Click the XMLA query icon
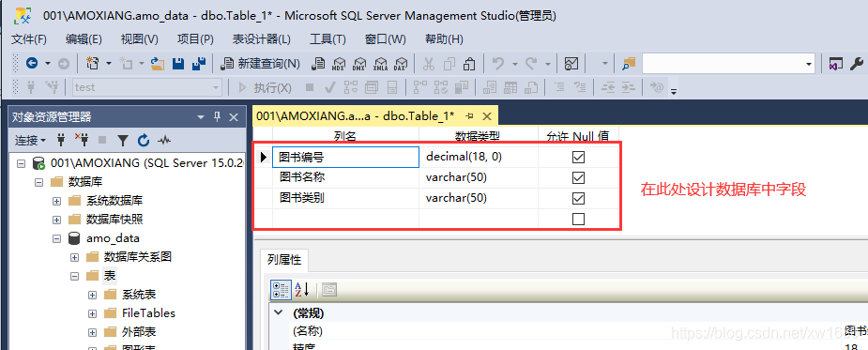Viewport: 868px width, 350px height. click(380, 64)
